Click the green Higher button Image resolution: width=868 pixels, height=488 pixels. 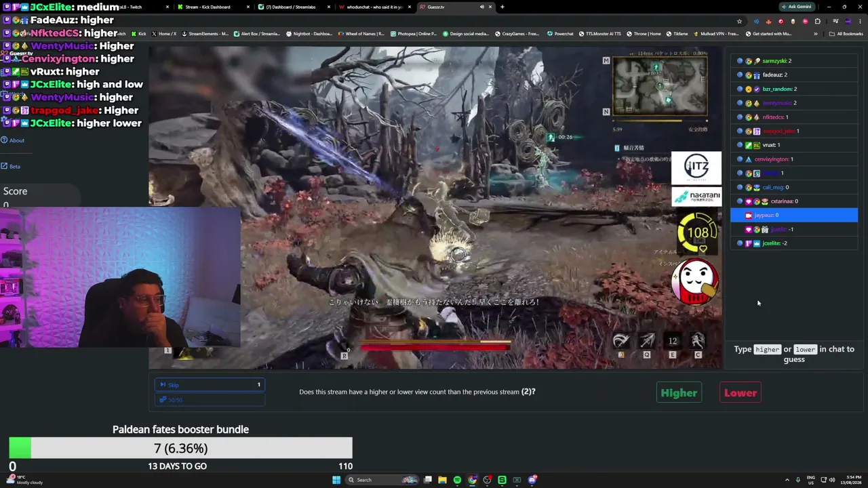679,393
